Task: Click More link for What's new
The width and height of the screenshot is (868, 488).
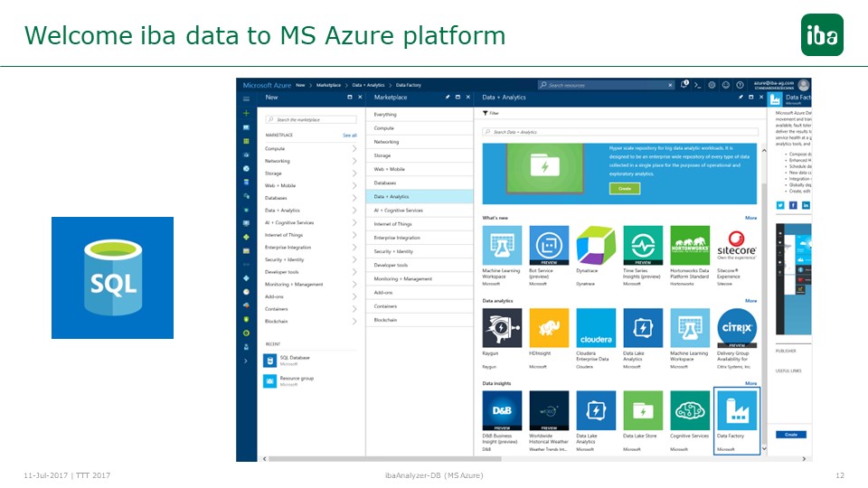Action: point(750,218)
